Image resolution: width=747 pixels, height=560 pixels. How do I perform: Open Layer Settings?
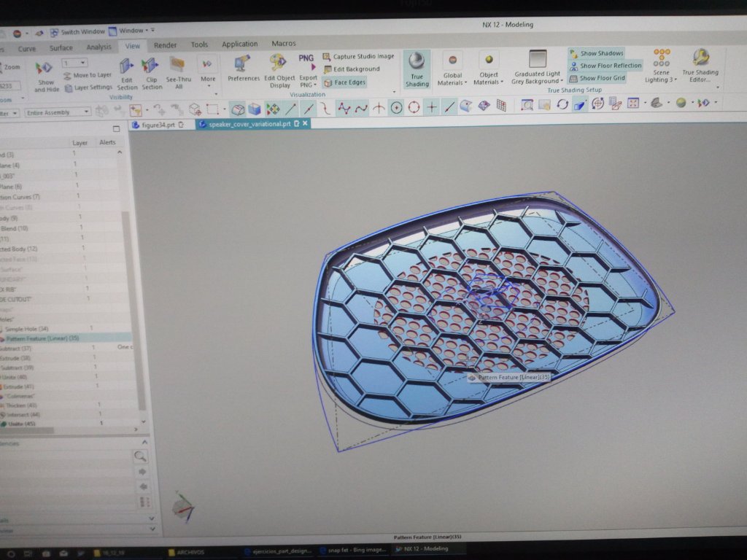click(88, 87)
